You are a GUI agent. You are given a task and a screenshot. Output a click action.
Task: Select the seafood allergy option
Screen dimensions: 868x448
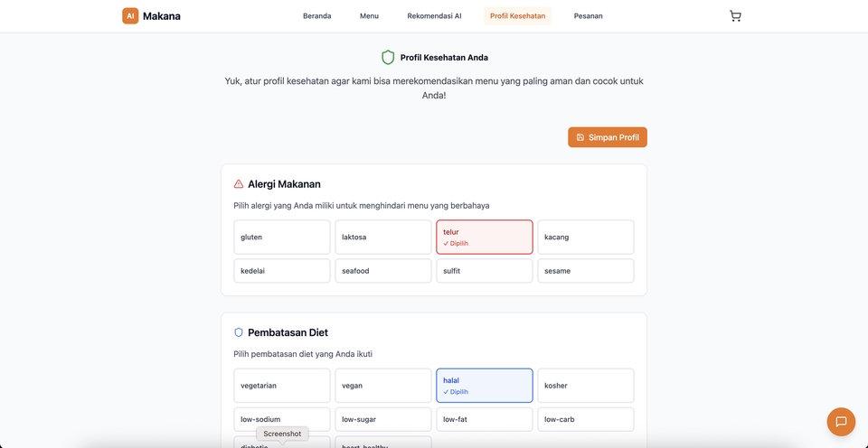tap(383, 271)
